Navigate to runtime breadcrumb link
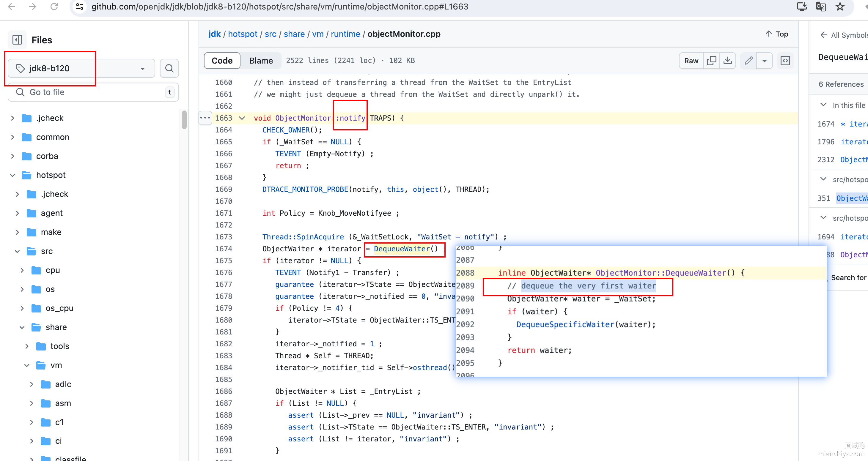This screenshot has width=868, height=461. (x=345, y=34)
